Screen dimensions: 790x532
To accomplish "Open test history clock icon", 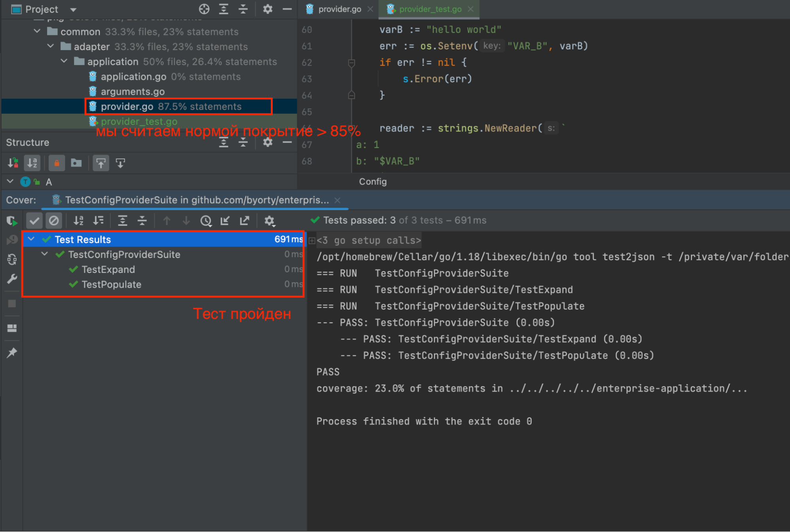I will [x=206, y=220].
